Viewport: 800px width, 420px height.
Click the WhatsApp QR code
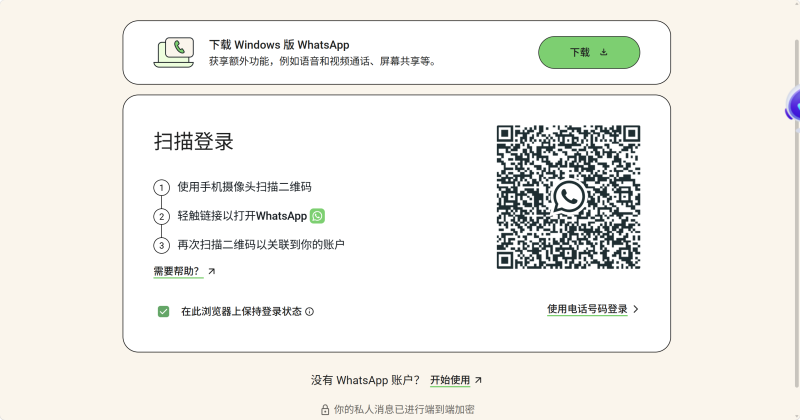pyautogui.click(x=568, y=197)
